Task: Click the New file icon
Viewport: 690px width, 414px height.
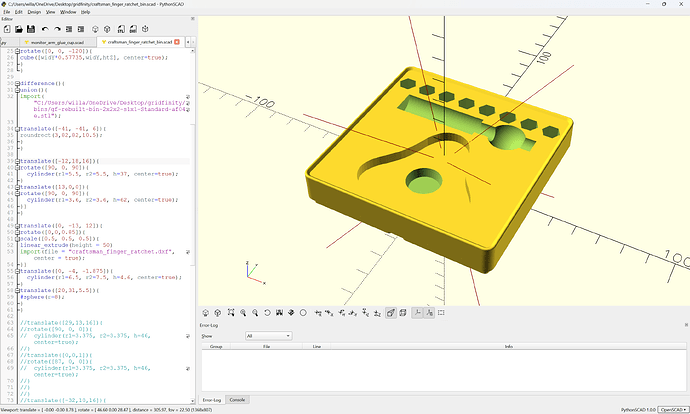Action: tap(7, 29)
